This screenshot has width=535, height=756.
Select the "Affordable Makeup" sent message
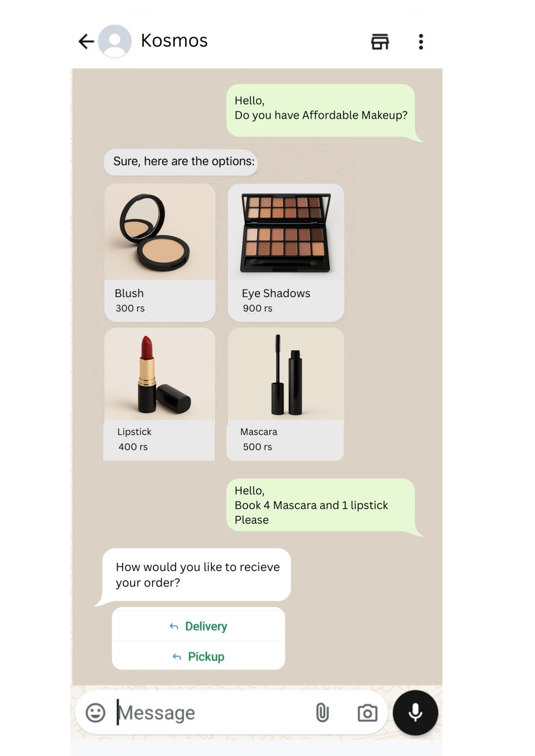pos(321,110)
